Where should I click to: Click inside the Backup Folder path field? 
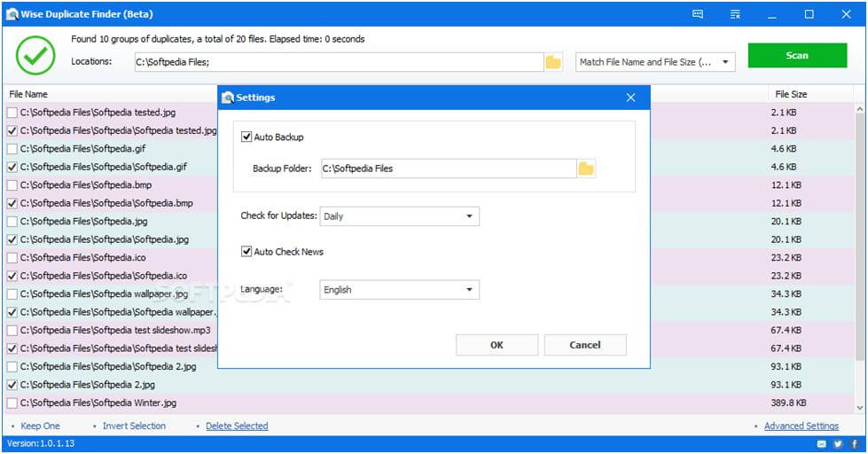click(x=447, y=168)
